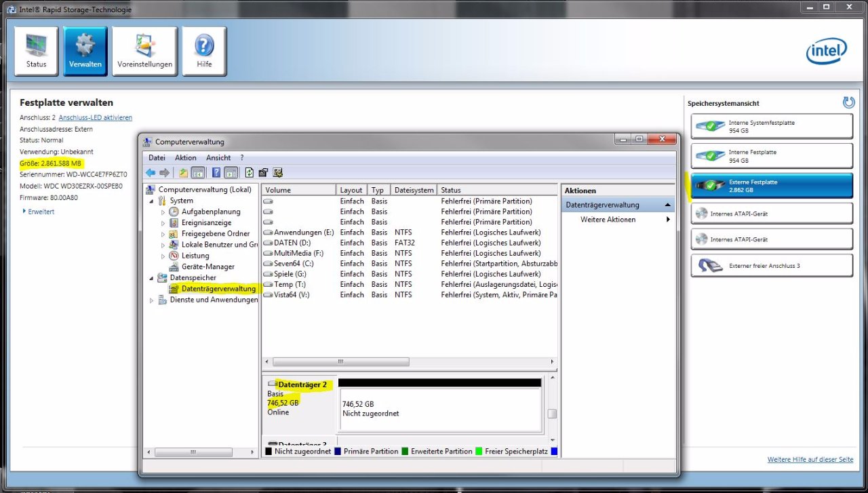Collapse Datenträgerverwaltung in the Aktionen pane
868x493 pixels.
[x=668, y=205]
